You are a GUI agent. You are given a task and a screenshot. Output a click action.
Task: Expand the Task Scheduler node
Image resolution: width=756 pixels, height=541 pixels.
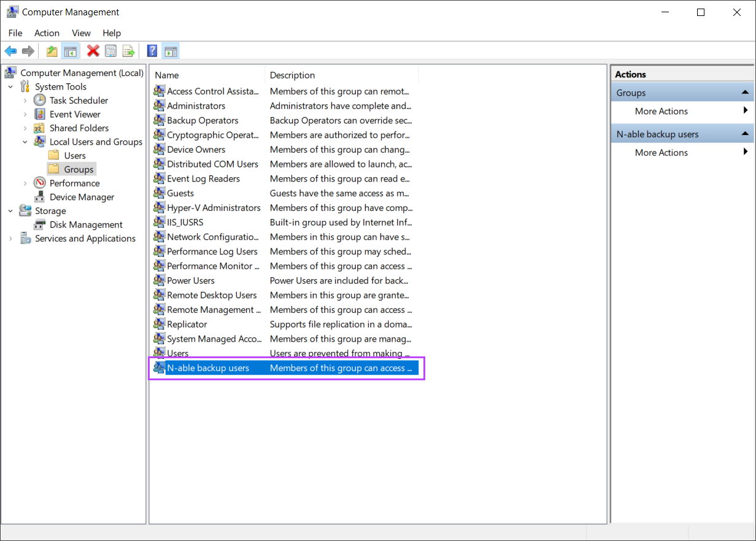(x=25, y=101)
